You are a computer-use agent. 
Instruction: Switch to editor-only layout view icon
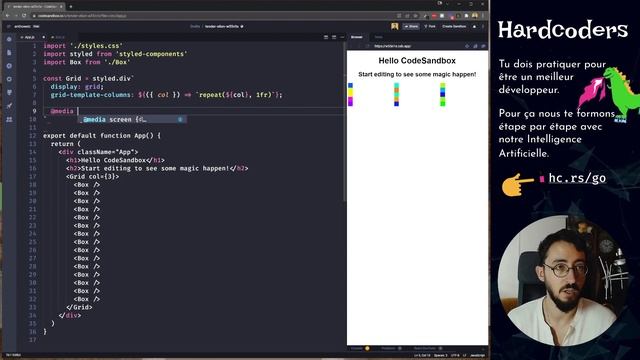326,37
